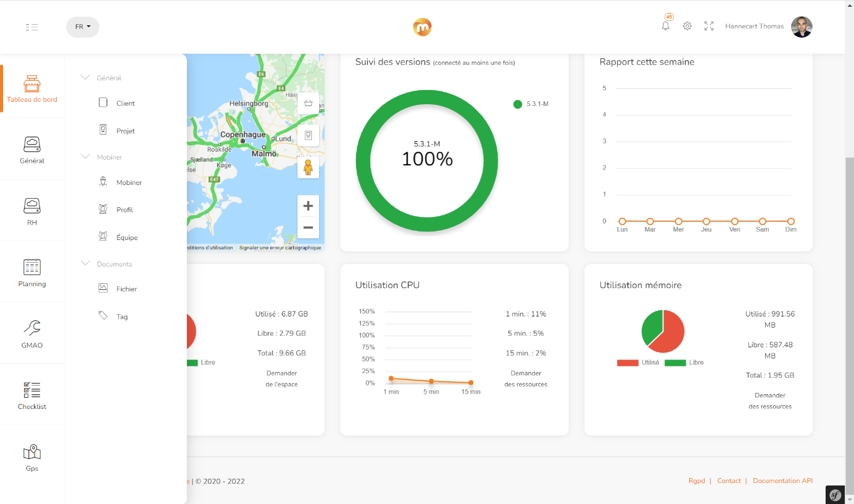Screen dimensions: 854x504
Task: Open the GMAO wrench section
Action: 32,334
